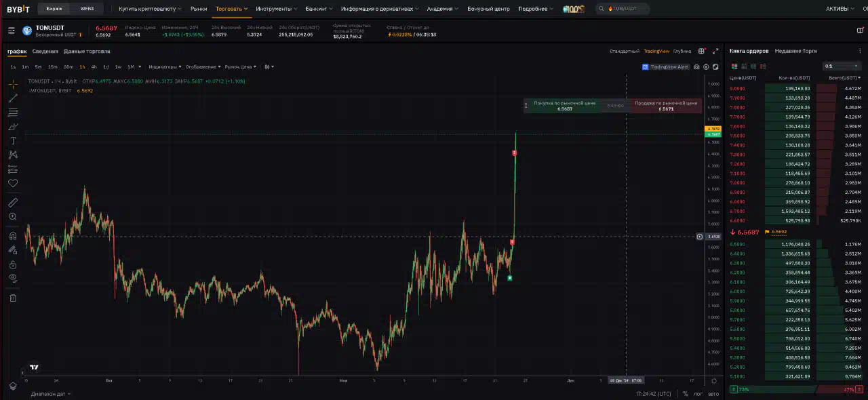The image size is (868, 400).
Task: Open the hamburger menu beside TONUSDT
Action: (12, 31)
